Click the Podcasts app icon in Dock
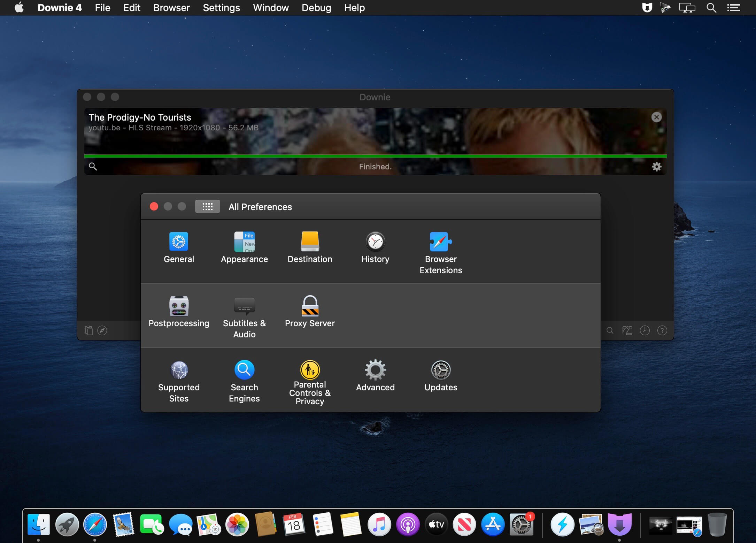 pos(408,524)
